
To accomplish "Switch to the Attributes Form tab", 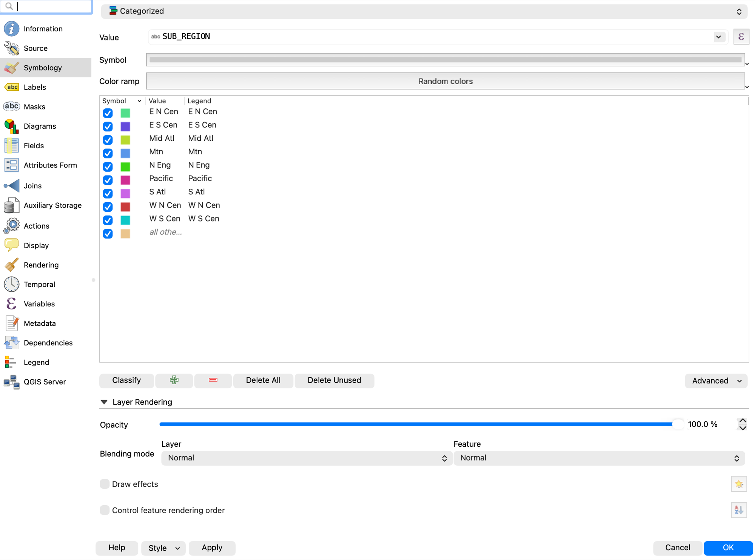I will coord(46,165).
